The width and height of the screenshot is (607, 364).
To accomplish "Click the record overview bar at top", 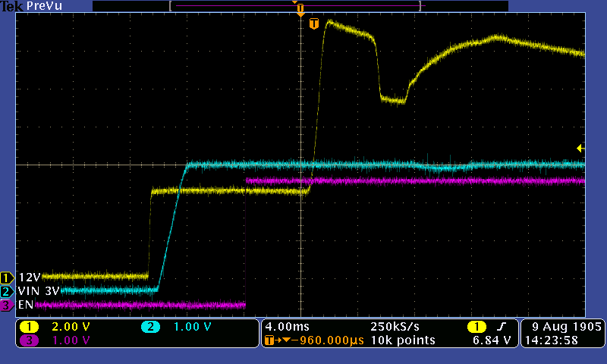I will point(300,6).
